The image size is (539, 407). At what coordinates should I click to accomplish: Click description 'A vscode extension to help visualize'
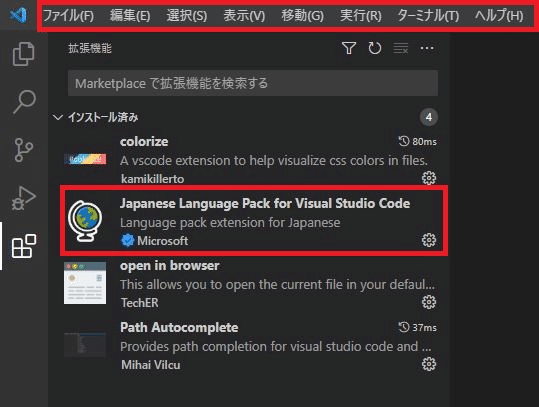point(274,161)
